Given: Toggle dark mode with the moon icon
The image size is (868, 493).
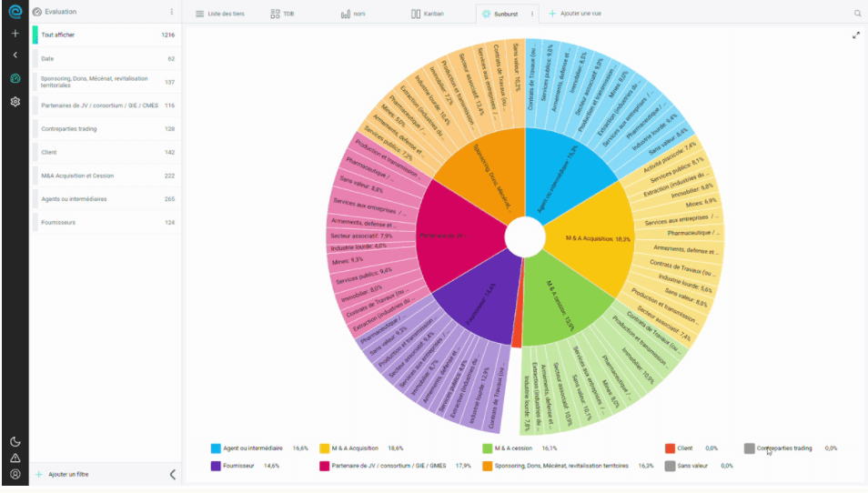Looking at the screenshot, I should pos(15,442).
